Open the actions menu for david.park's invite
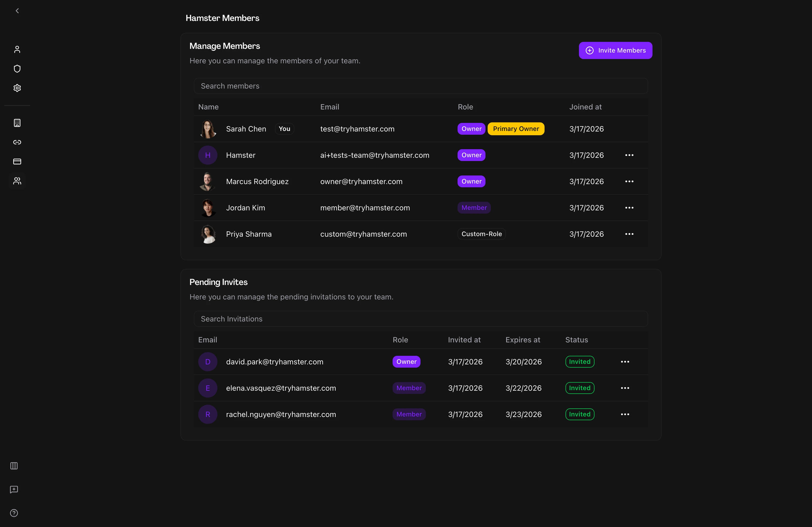This screenshot has width=812, height=527. [625, 362]
